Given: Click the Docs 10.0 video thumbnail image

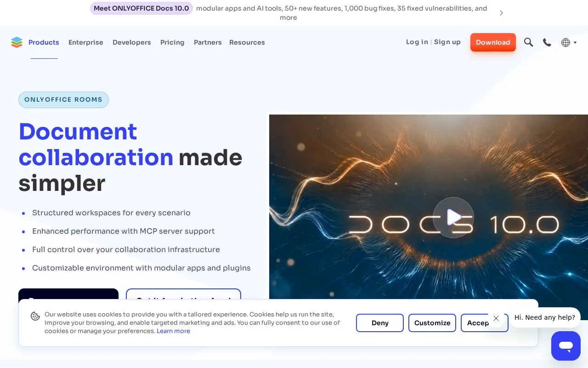Looking at the screenshot, I should tap(429, 217).
